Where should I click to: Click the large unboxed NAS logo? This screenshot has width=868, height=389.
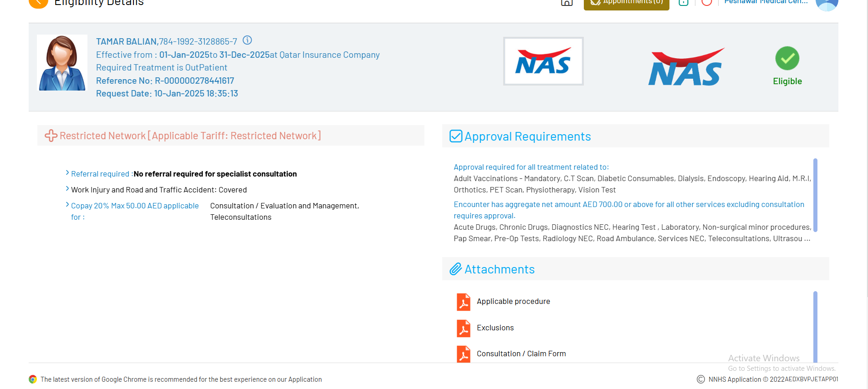pyautogui.click(x=686, y=67)
